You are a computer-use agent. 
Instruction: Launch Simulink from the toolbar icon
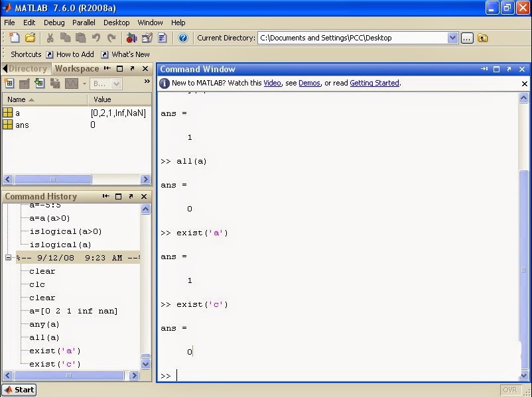[131, 38]
